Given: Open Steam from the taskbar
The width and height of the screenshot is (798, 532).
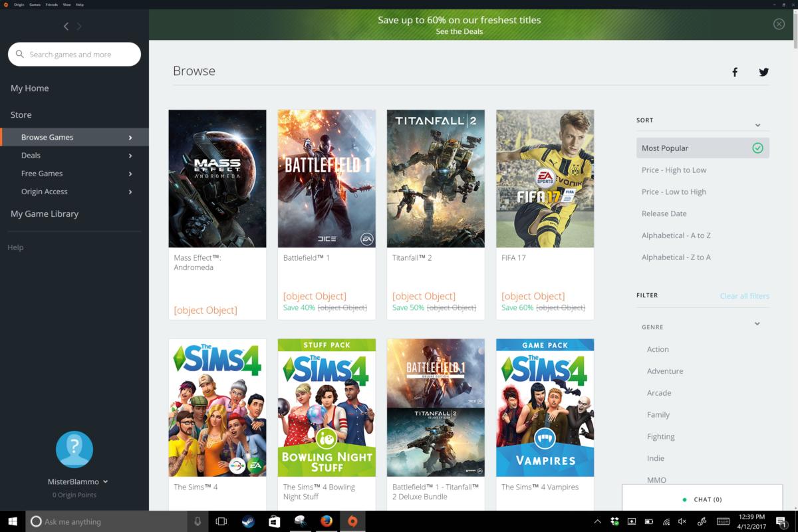Looking at the screenshot, I should (248, 521).
